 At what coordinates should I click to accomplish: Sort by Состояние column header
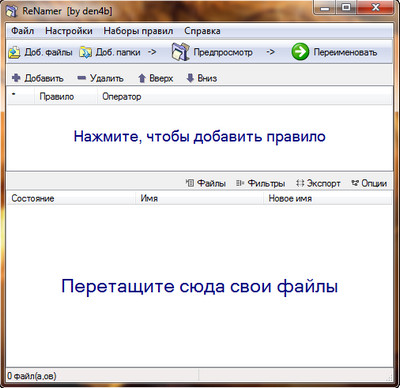coord(71,198)
